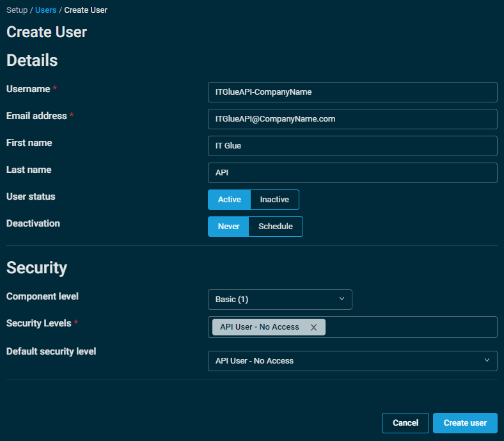Expand the Default security level dropdown arrow
Viewport: 504px width, 441px height.
pos(487,360)
